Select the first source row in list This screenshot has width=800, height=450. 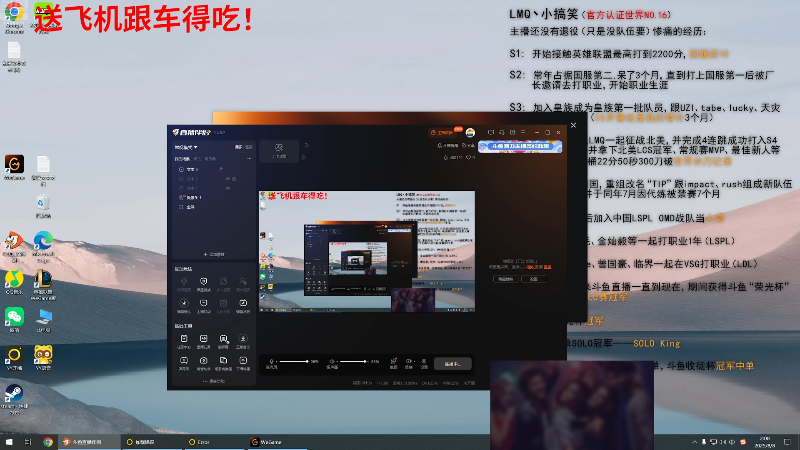tap(212, 169)
